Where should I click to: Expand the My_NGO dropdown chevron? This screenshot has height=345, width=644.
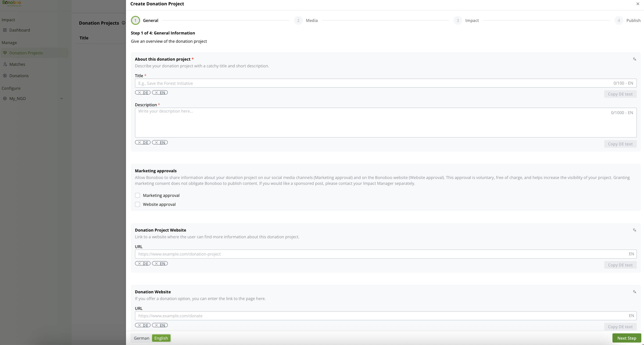(x=62, y=98)
